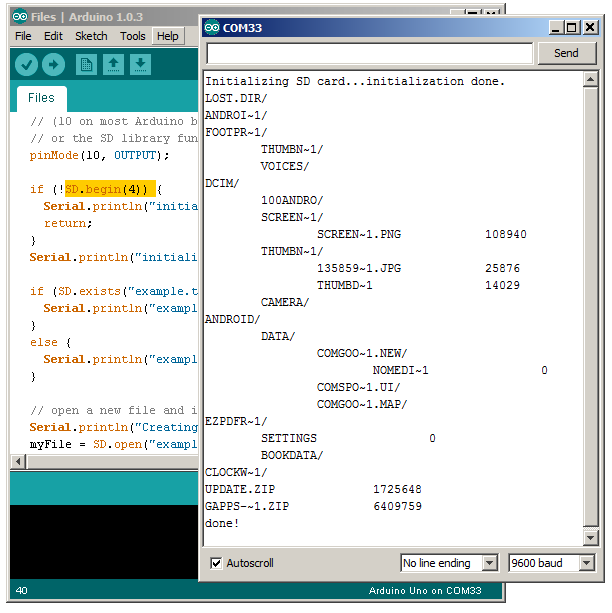Open the 9600 baud dropdown
Screen dimensions: 612x613
(x=551, y=563)
